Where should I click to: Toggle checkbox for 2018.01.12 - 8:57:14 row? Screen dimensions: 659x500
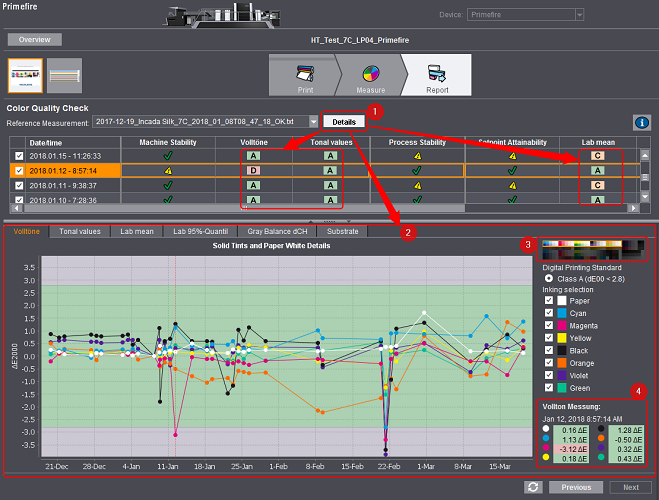(19, 171)
